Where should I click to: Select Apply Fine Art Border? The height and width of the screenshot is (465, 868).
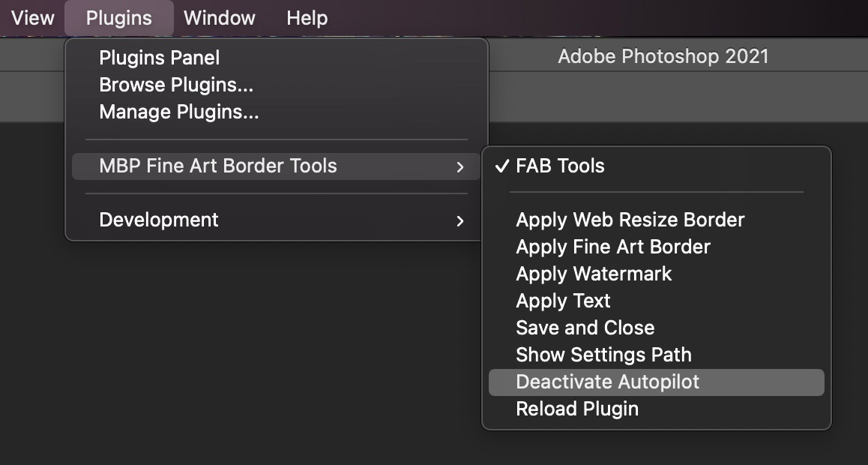tap(612, 247)
